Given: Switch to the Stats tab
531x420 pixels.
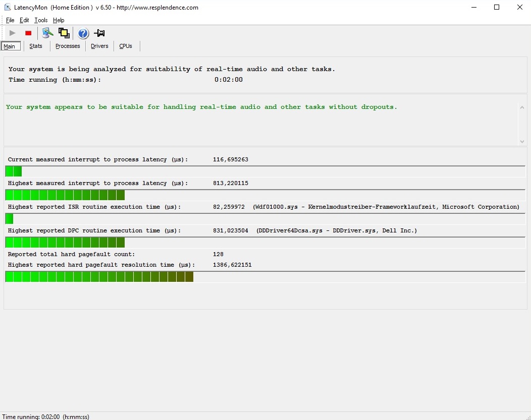Looking at the screenshot, I should click(x=36, y=46).
